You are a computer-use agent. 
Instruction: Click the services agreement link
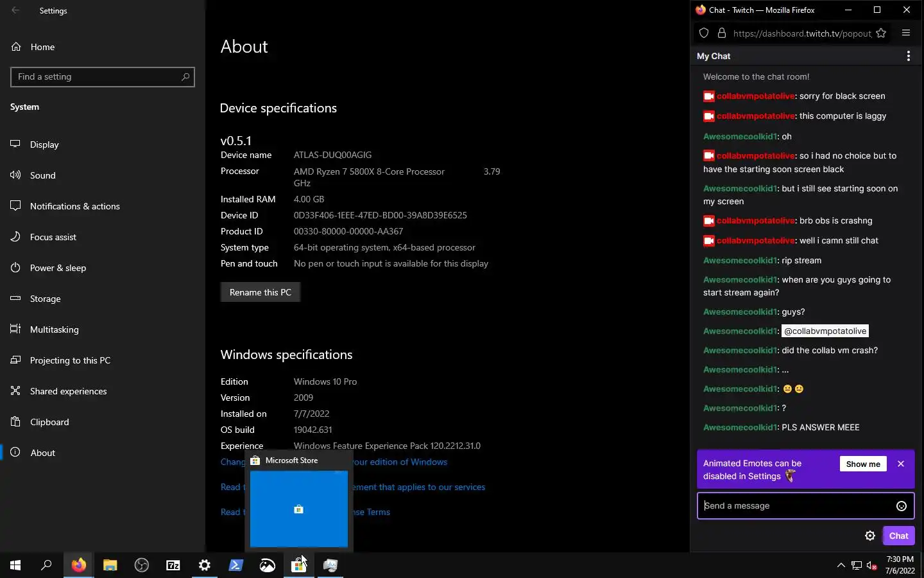[x=419, y=487]
